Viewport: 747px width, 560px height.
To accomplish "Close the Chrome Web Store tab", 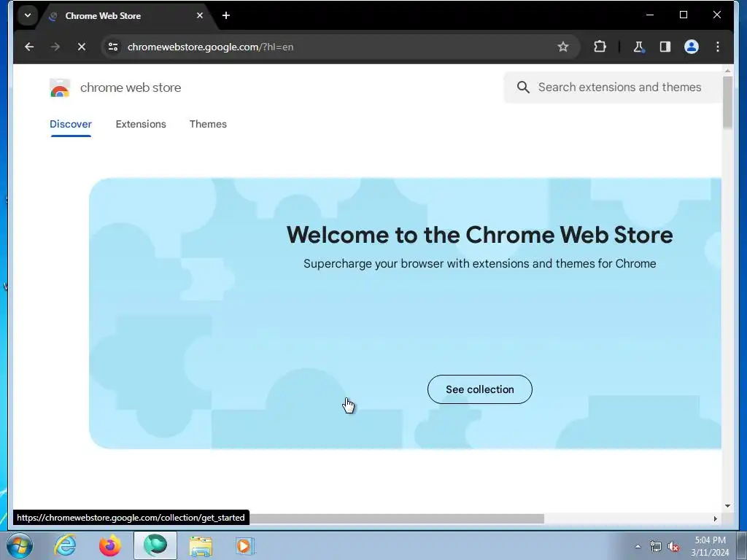I will tap(200, 15).
